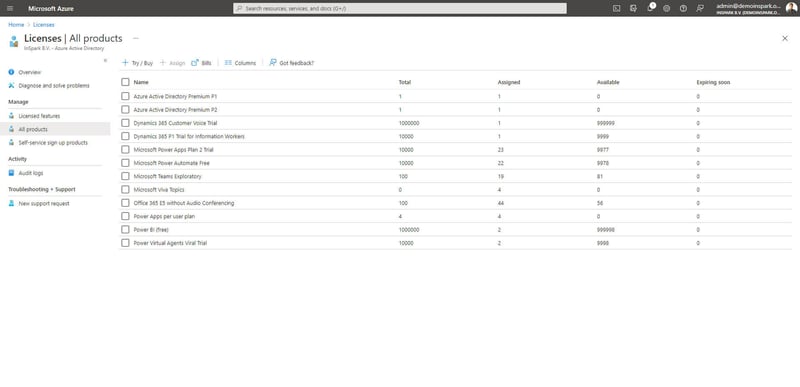The width and height of the screenshot is (800, 387).
Task: Open Directory and subscription filter icon
Action: 633,8
